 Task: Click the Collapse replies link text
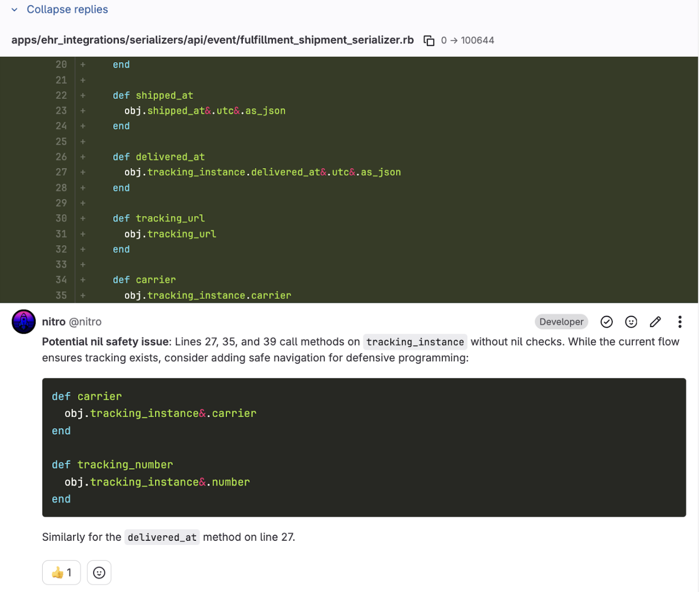click(x=67, y=10)
